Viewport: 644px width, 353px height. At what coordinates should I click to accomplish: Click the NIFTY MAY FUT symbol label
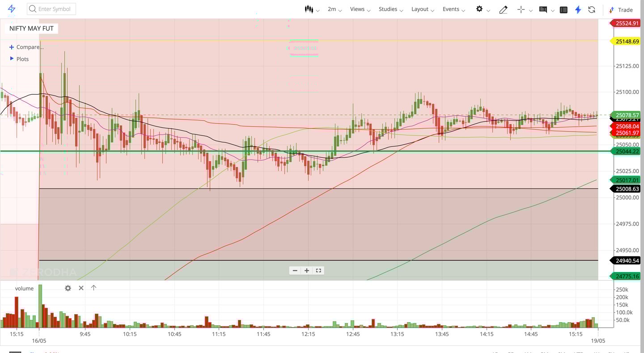pos(31,28)
